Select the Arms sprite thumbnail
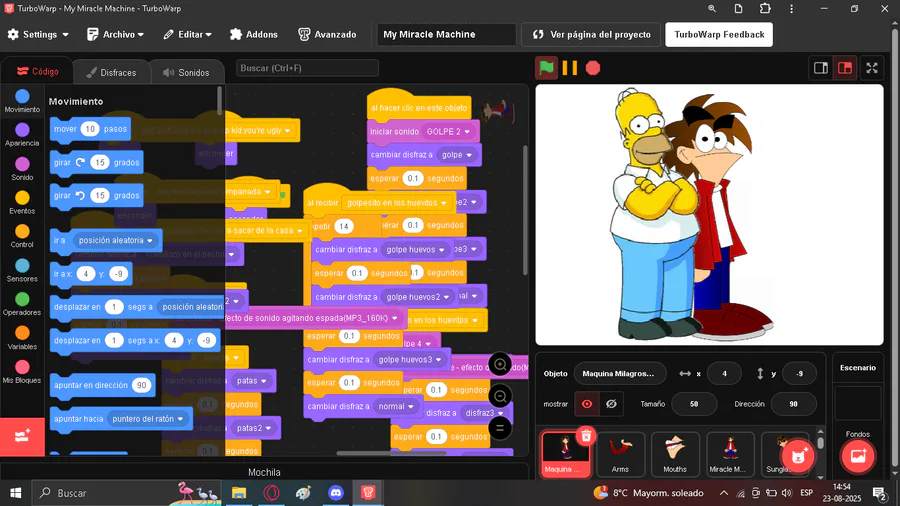Image resolution: width=900 pixels, height=506 pixels. (x=620, y=454)
